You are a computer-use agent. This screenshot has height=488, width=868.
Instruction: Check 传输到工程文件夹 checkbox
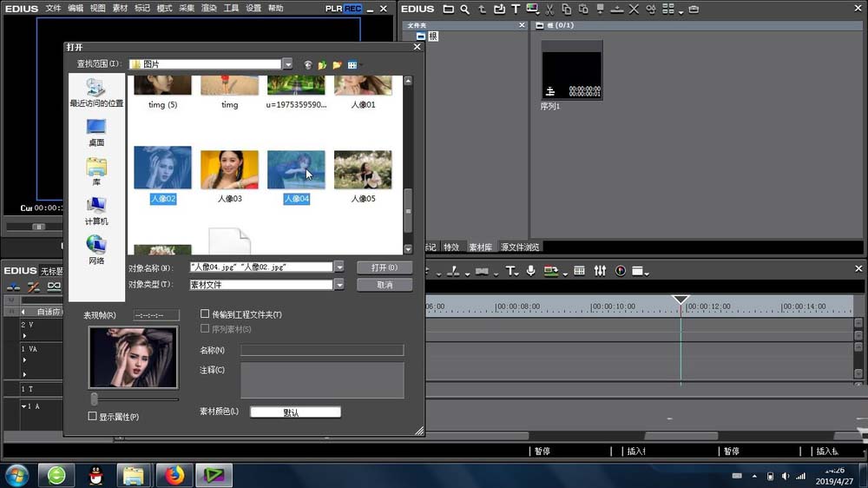click(x=205, y=314)
